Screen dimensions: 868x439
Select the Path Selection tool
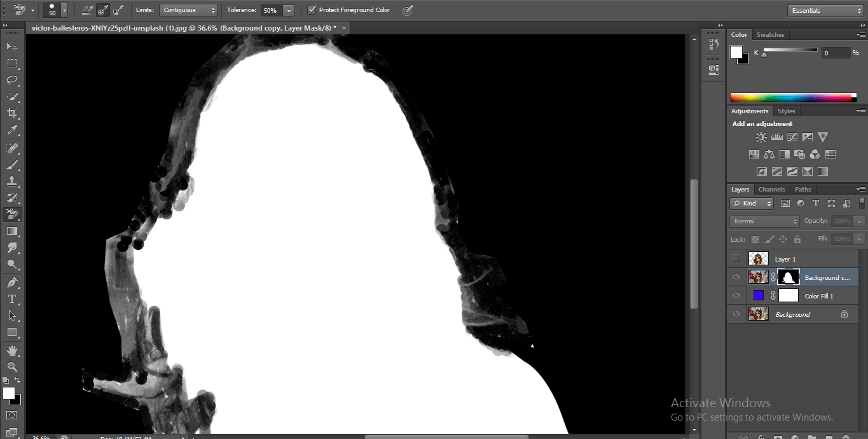(x=12, y=315)
